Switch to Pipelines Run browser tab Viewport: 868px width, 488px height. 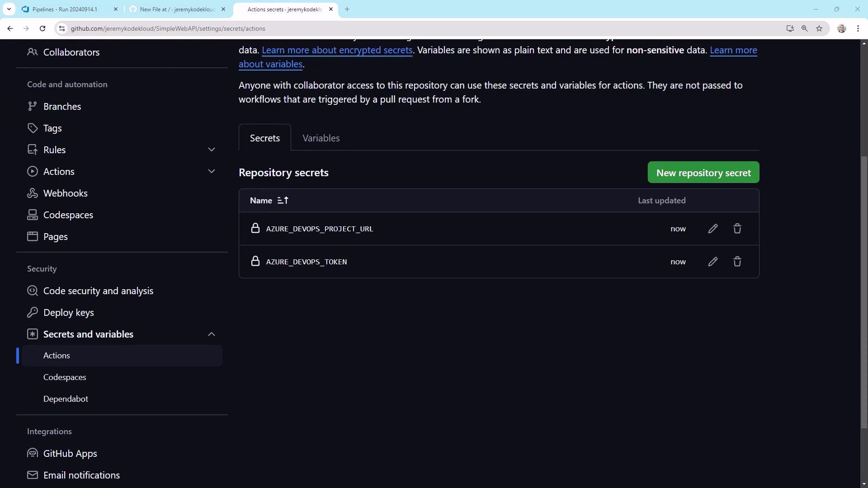[x=65, y=9]
